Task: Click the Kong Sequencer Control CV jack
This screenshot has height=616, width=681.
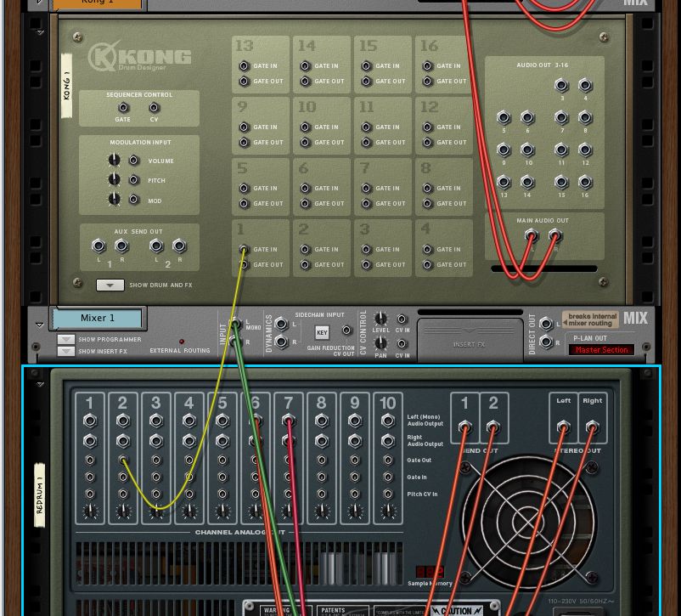Action: pyautogui.click(x=154, y=107)
